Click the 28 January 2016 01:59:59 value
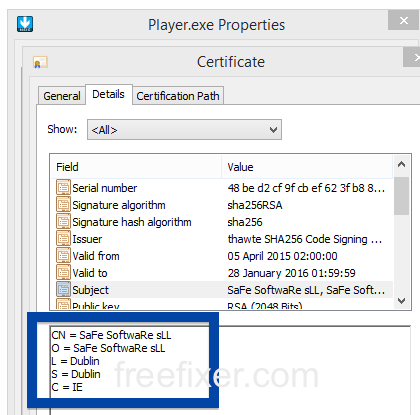 (x=291, y=273)
